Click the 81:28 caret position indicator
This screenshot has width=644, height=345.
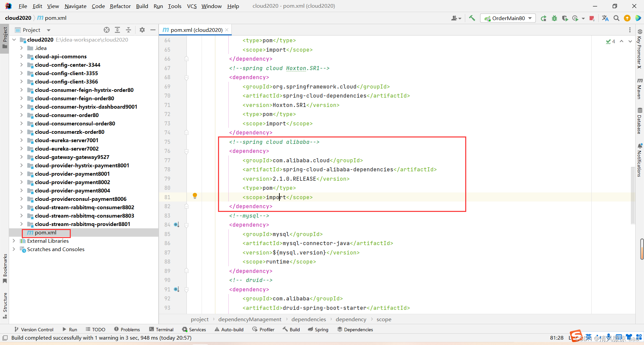556,338
